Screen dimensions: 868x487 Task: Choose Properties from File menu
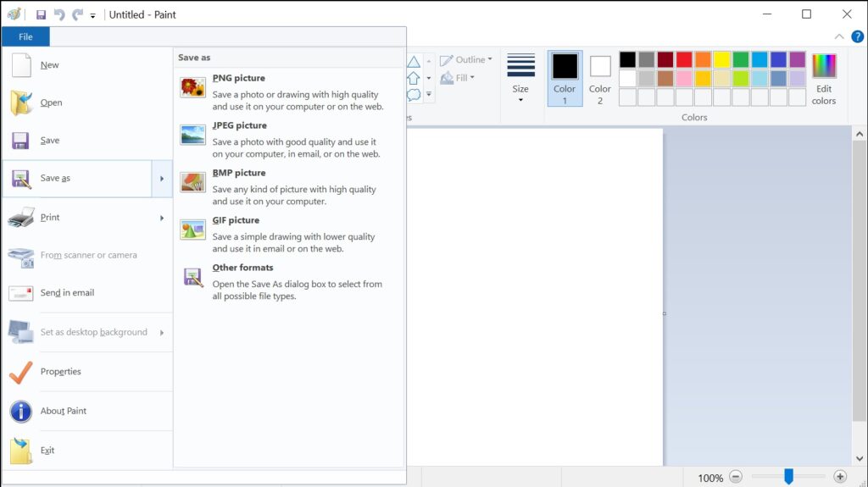pos(61,372)
